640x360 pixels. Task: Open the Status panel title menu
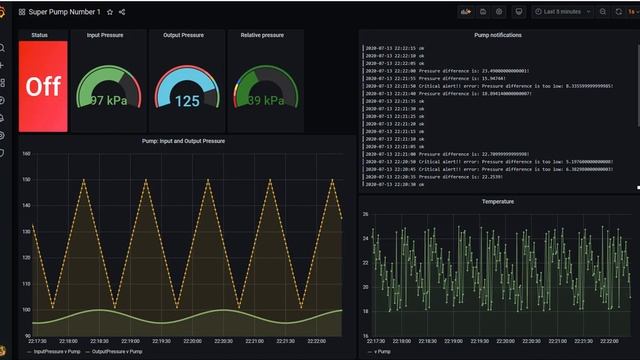(40, 35)
